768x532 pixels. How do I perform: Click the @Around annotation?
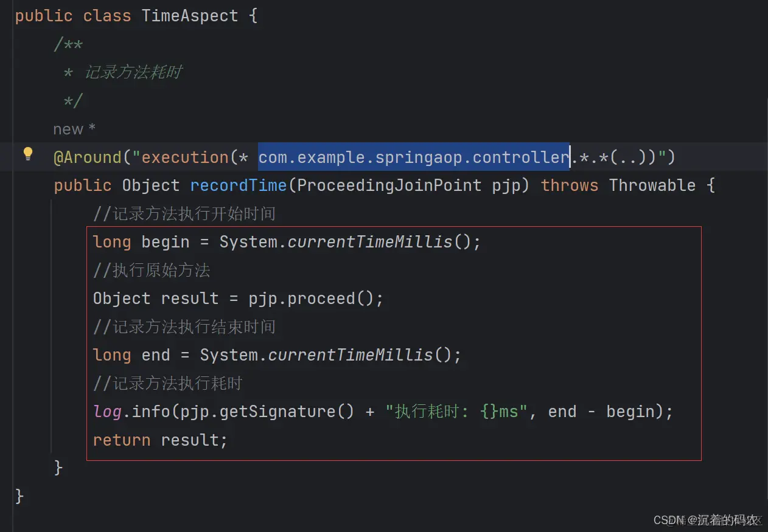(88, 157)
